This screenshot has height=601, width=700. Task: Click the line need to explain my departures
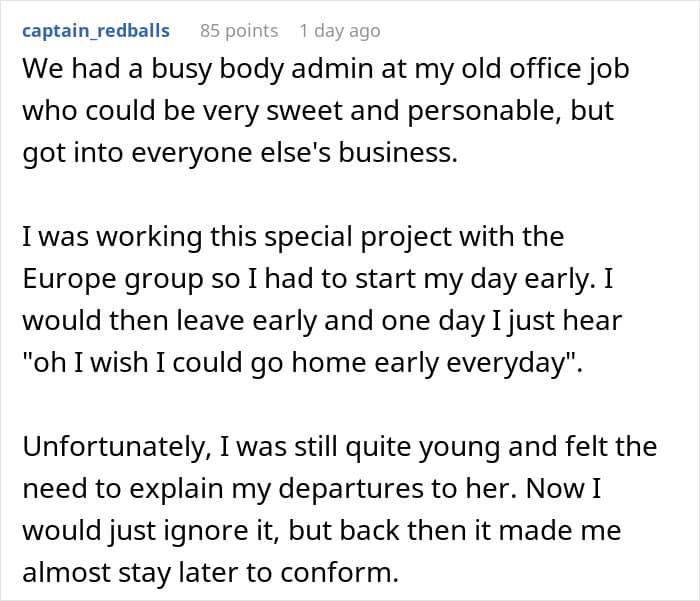click(312, 488)
